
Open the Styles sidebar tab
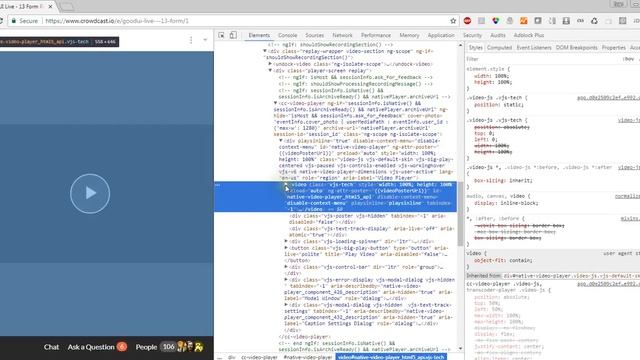coord(476,48)
